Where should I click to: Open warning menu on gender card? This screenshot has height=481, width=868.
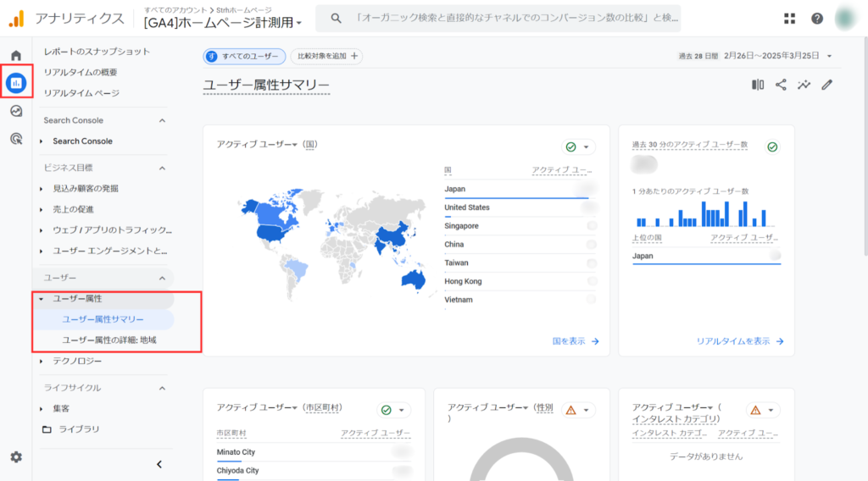(x=578, y=410)
